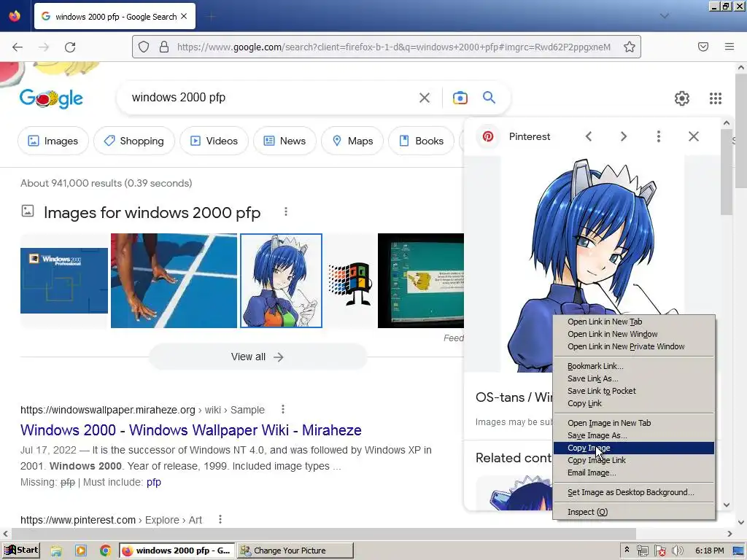Click the site security padlock icon
Viewport: 747px width, 560px height.
tap(164, 47)
